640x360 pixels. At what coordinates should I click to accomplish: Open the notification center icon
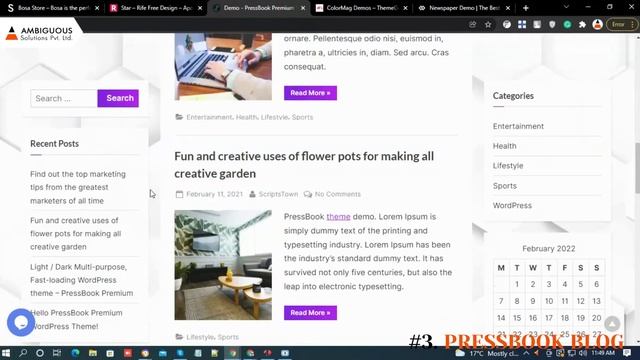pos(627,353)
